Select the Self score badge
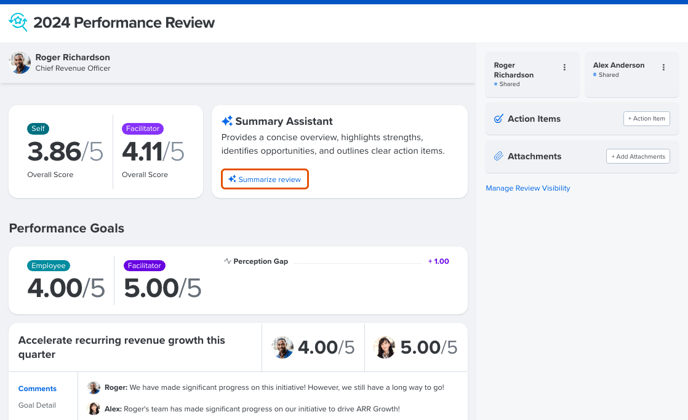This screenshot has width=688, height=420. 38,129
